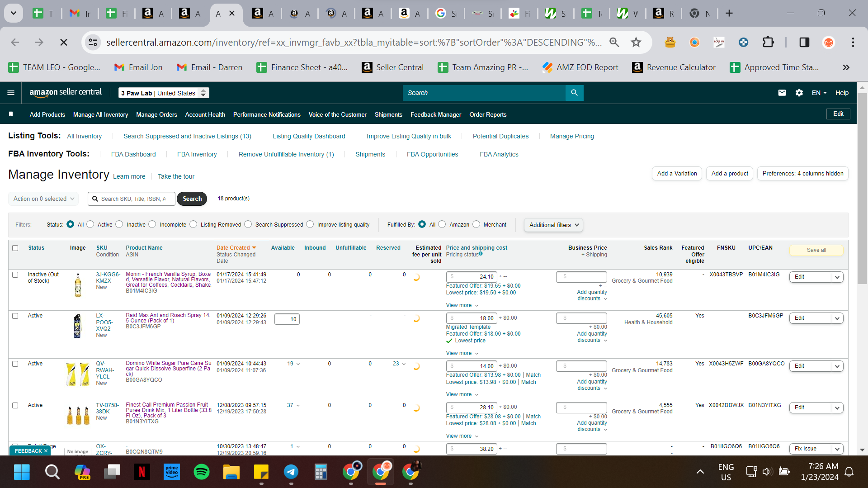Click Domino White Sugar product thumbnail
This screenshot has height=488, width=868.
(78, 374)
